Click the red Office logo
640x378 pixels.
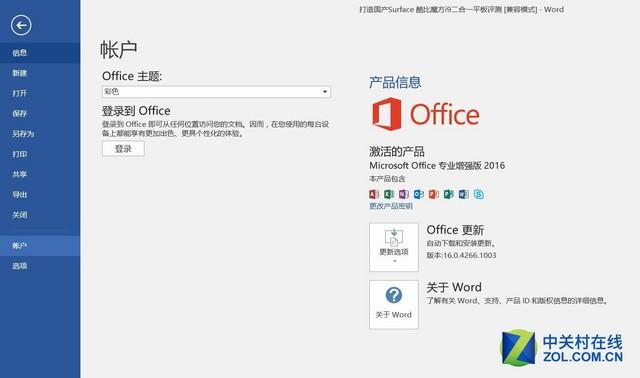click(425, 114)
